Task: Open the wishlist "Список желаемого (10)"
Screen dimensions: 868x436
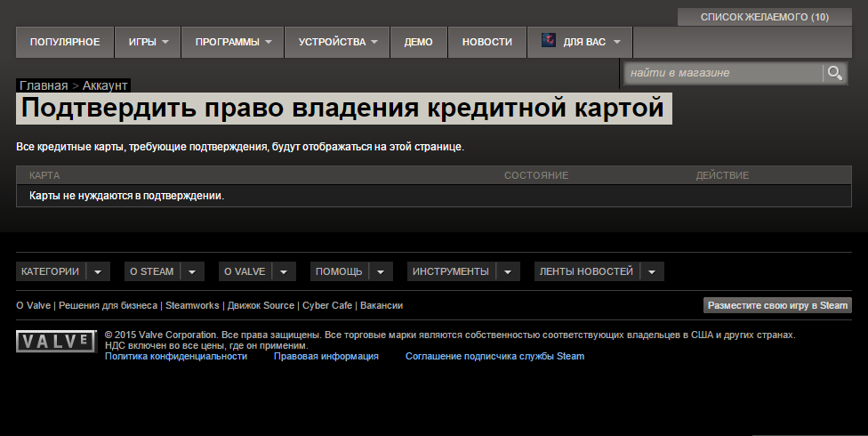Action: [764, 17]
